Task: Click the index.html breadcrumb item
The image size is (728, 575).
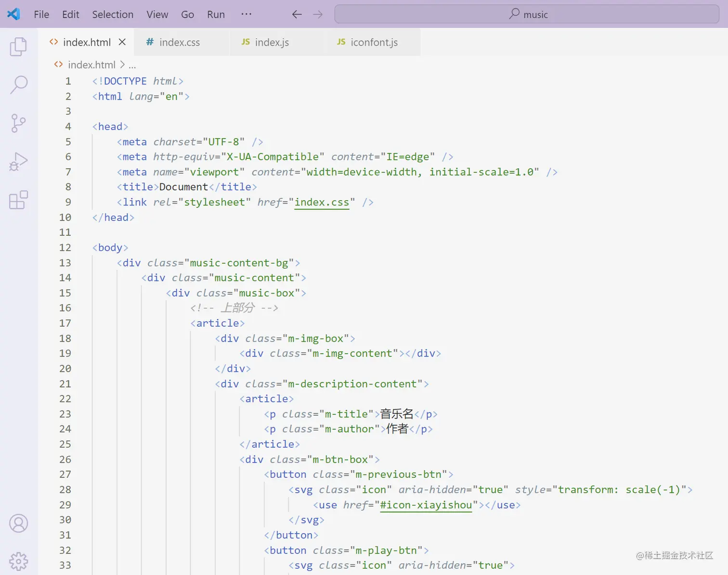Action: pos(91,64)
